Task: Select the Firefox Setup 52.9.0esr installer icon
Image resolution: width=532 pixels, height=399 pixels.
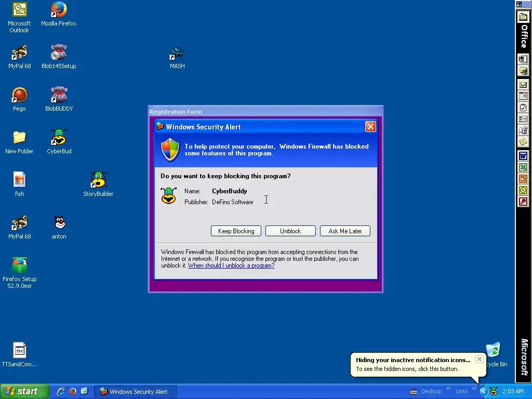Action: [x=19, y=273]
